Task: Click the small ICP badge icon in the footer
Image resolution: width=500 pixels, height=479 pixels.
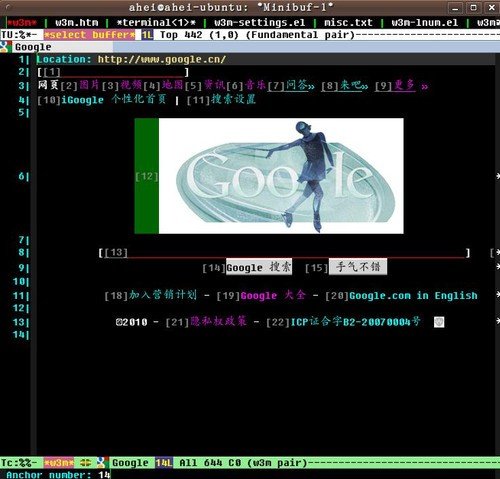Action: pos(439,322)
